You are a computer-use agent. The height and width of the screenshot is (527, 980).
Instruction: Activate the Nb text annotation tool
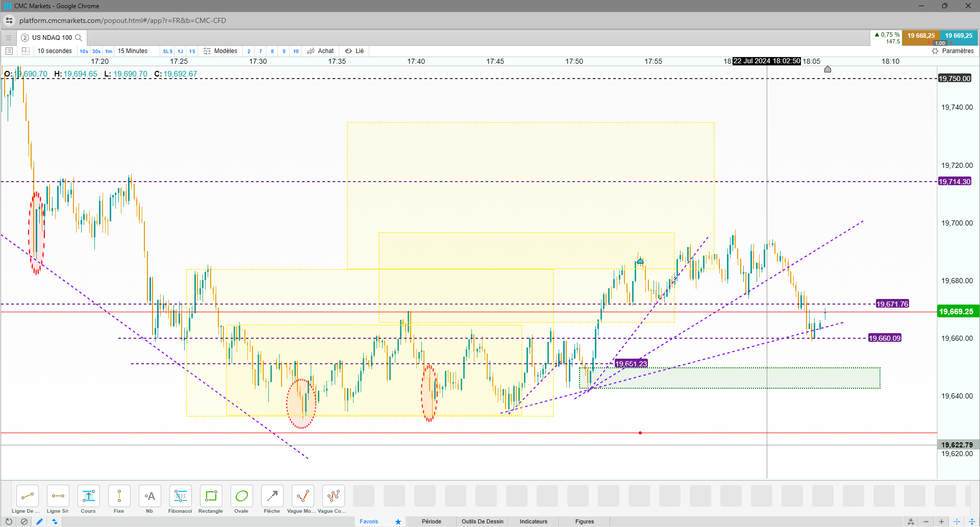pos(149,499)
